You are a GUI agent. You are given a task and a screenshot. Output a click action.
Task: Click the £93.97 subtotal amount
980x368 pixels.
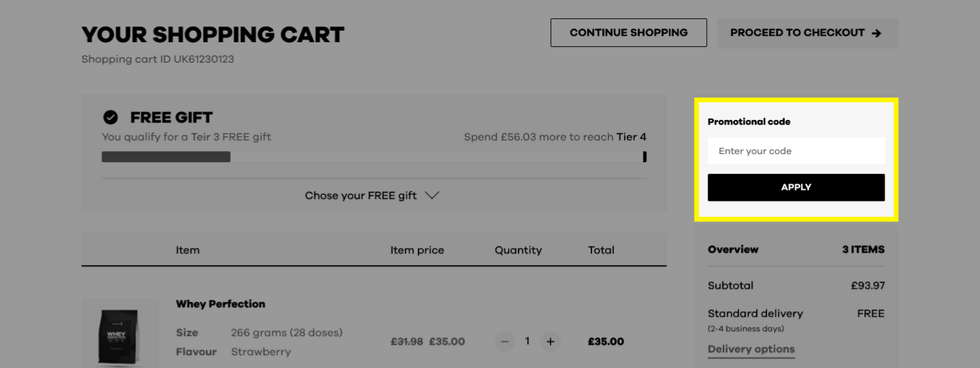867,286
